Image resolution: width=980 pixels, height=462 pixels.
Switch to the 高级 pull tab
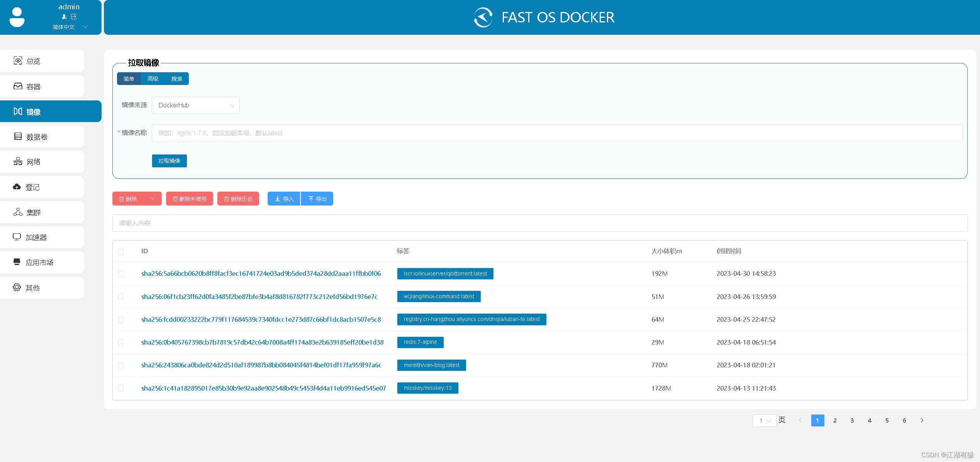point(153,79)
